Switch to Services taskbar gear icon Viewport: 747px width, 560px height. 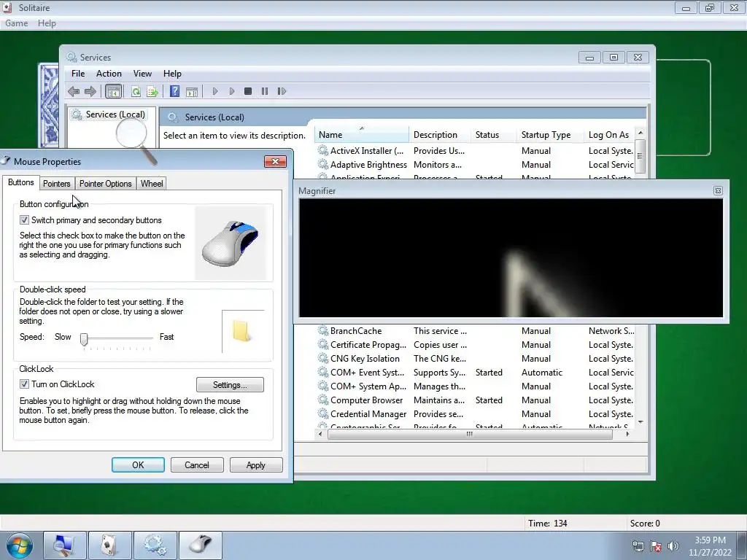click(x=155, y=545)
